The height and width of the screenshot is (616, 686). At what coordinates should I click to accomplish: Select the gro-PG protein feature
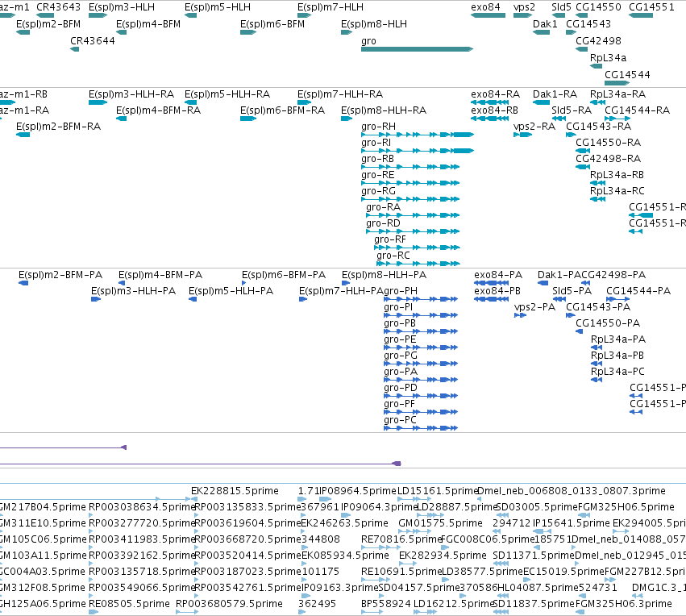[x=421, y=364]
